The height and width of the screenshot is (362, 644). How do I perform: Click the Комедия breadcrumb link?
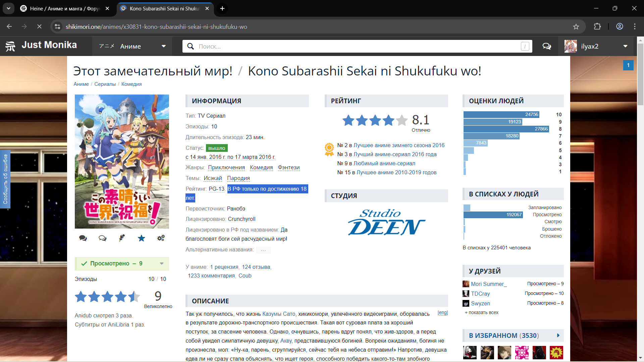pos(131,84)
